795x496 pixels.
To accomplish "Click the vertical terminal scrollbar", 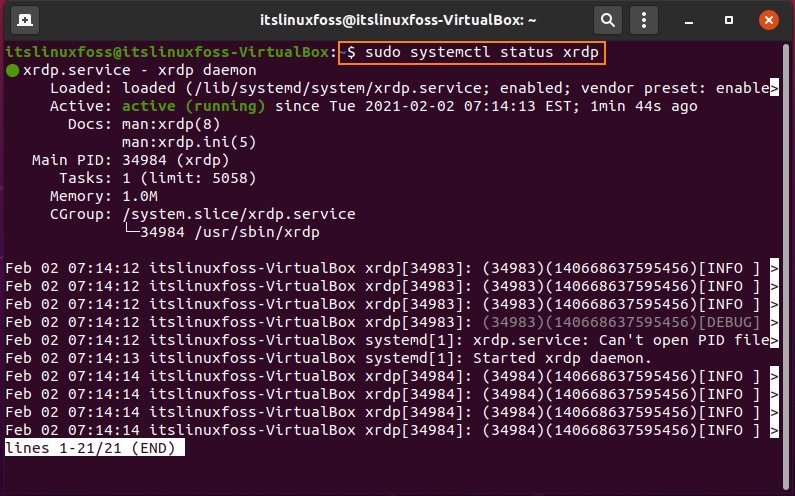I will pos(786,264).
